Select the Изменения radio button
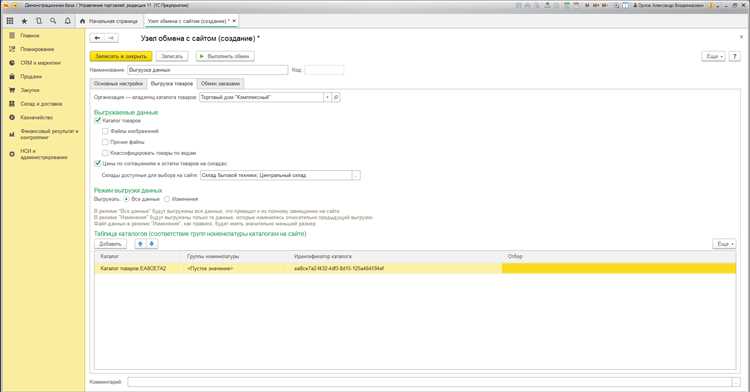The height and width of the screenshot is (392, 750). 166,199
